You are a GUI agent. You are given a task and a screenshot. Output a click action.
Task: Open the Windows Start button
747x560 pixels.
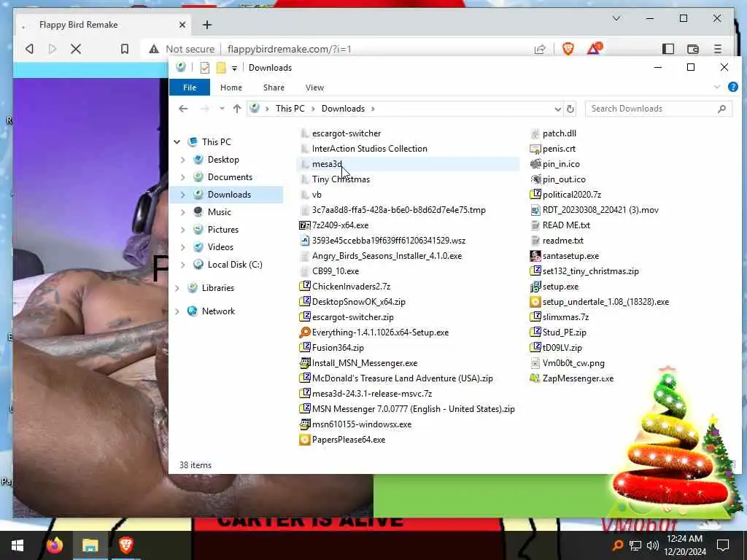tap(18, 545)
